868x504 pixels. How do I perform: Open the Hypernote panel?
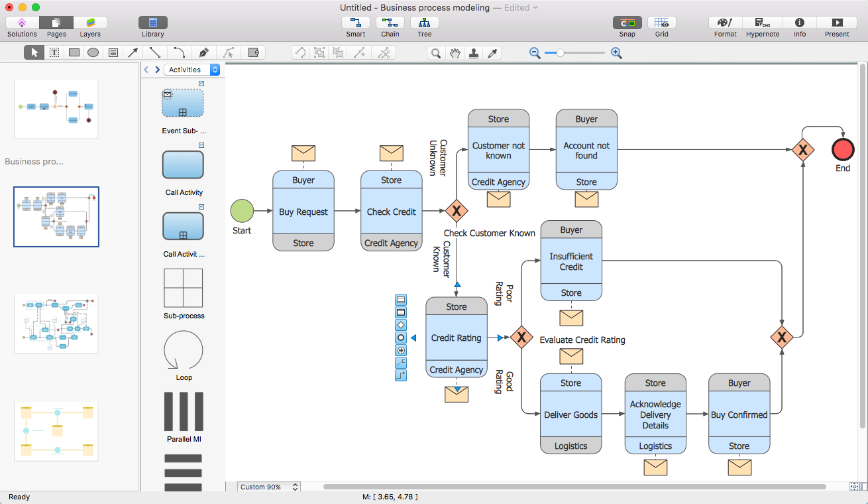click(x=763, y=23)
